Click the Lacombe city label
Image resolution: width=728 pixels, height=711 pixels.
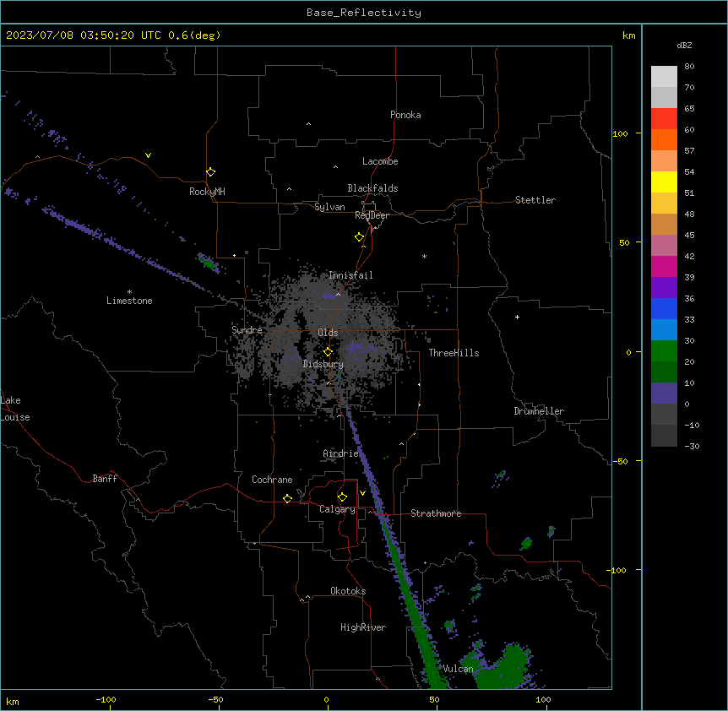pos(380,161)
